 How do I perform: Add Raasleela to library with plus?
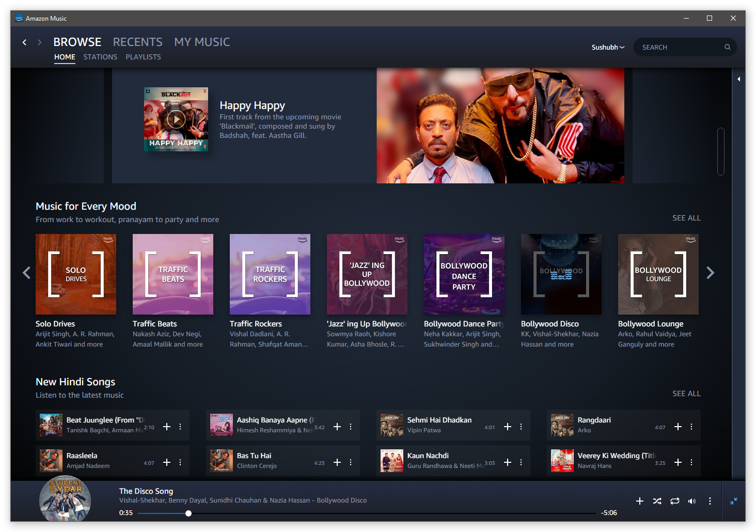click(167, 462)
